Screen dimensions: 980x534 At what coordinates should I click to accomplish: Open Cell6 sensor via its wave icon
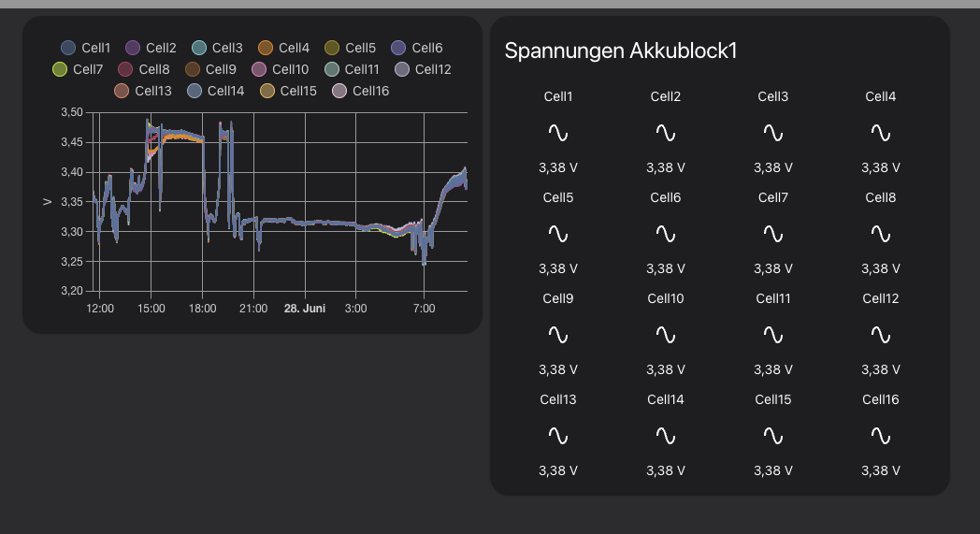(666, 234)
